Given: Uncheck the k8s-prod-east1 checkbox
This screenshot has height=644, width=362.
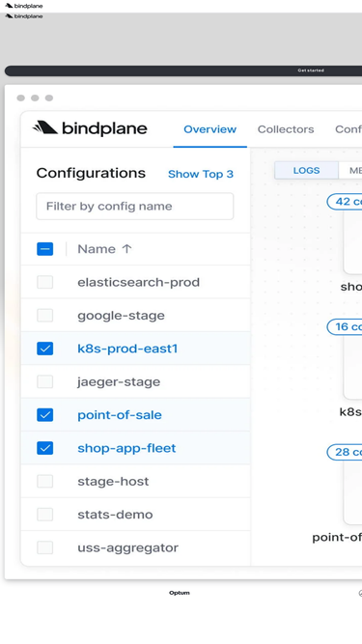Looking at the screenshot, I should pos(44,349).
